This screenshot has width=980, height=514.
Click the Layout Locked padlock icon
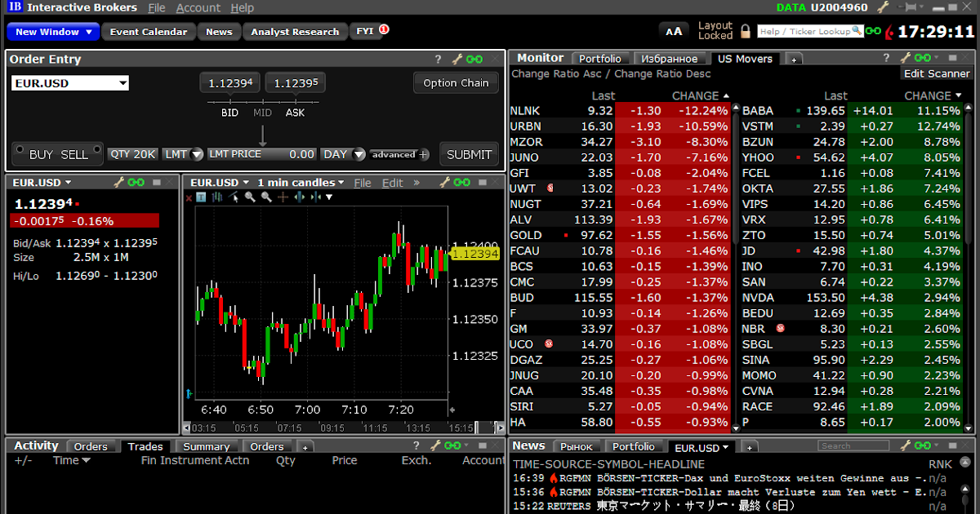click(x=745, y=32)
